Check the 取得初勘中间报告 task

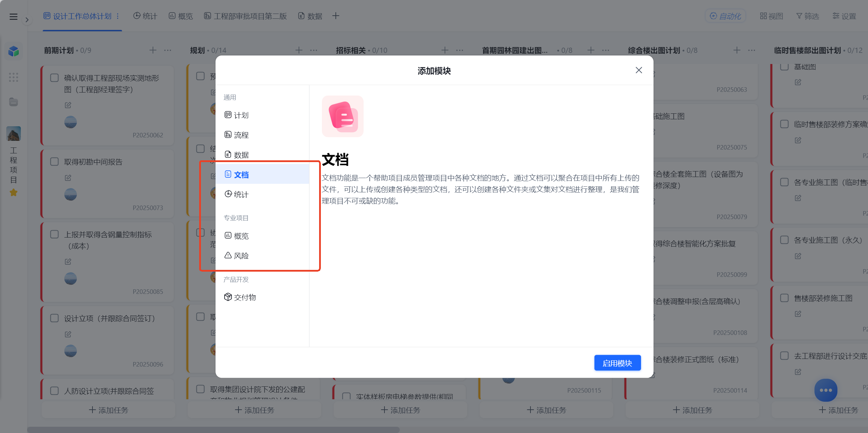pos(54,162)
